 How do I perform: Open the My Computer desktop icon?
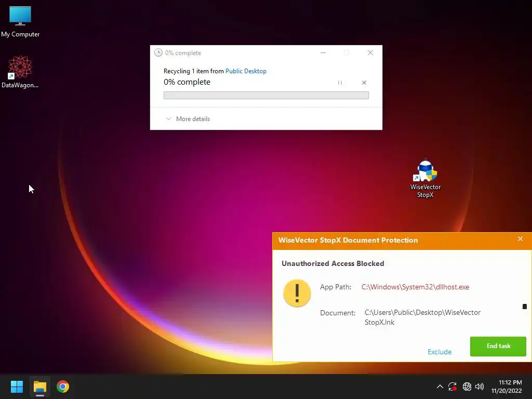click(x=20, y=22)
